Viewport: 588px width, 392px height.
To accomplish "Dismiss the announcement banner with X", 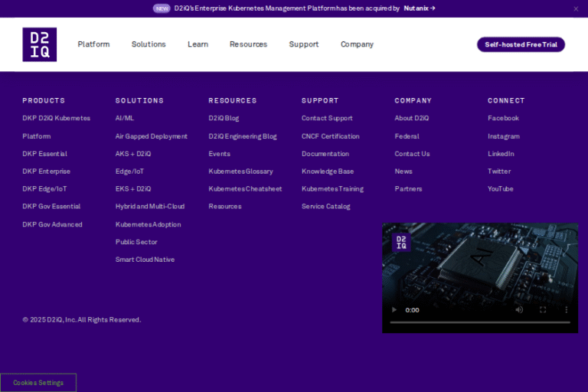I will (x=576, y=9).
